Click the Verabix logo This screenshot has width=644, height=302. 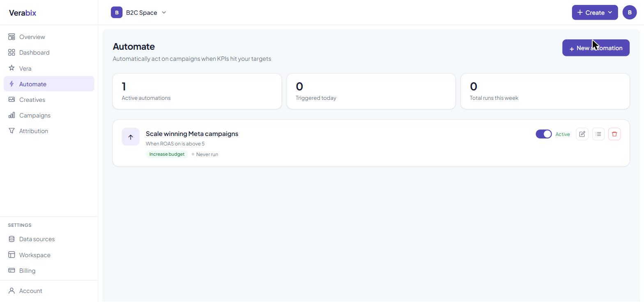[x=23, y=13]
